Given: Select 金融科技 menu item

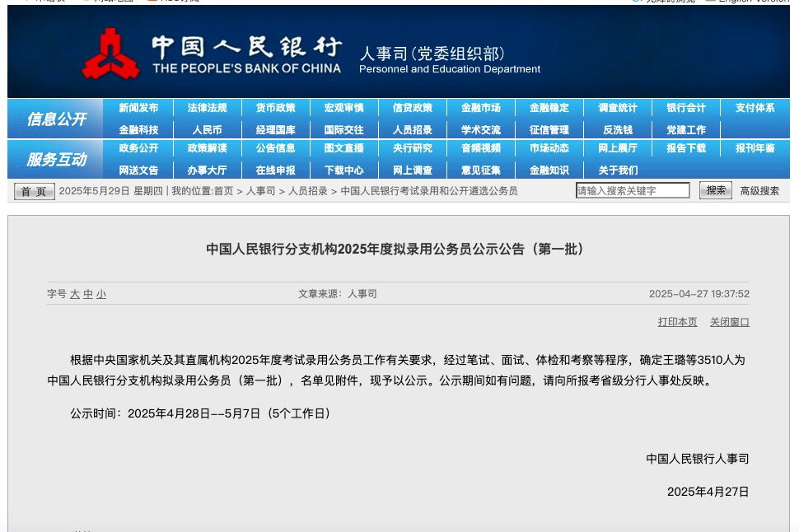Looking at the screenshot, I should click(x=138, y=130).
